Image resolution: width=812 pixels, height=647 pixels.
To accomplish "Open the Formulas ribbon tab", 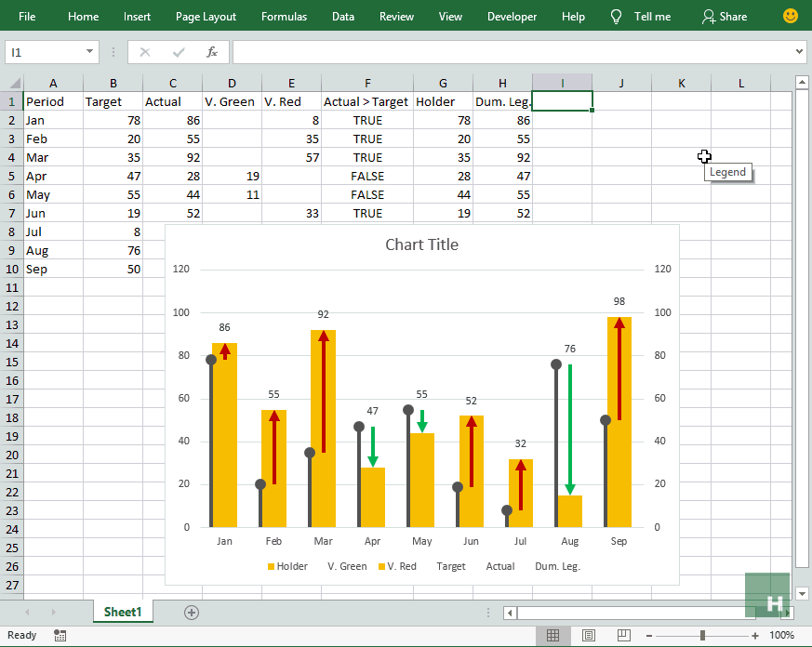I will [x=284, y=17].
